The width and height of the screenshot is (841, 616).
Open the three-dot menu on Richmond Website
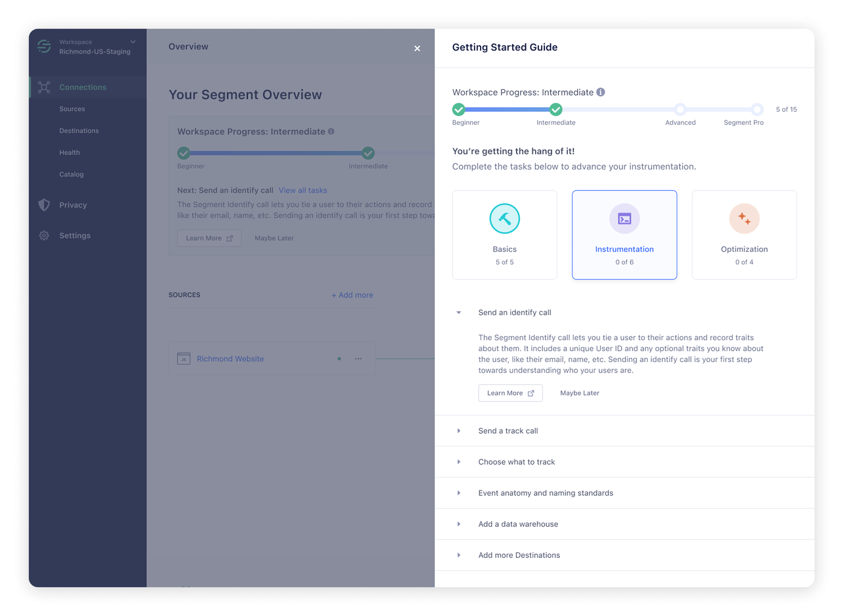point(358,358)
